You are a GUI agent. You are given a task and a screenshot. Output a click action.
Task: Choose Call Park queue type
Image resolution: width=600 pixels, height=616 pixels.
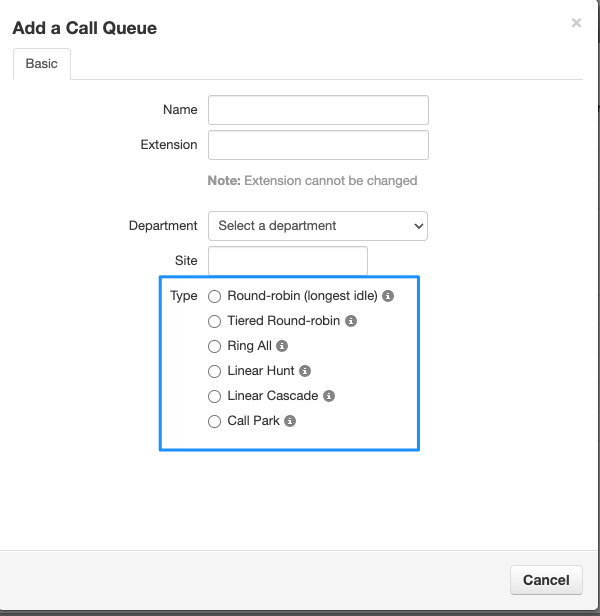point(215,422)
